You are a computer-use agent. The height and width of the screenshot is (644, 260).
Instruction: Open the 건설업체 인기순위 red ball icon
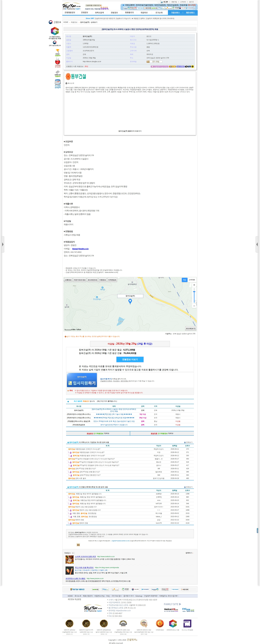57,63
